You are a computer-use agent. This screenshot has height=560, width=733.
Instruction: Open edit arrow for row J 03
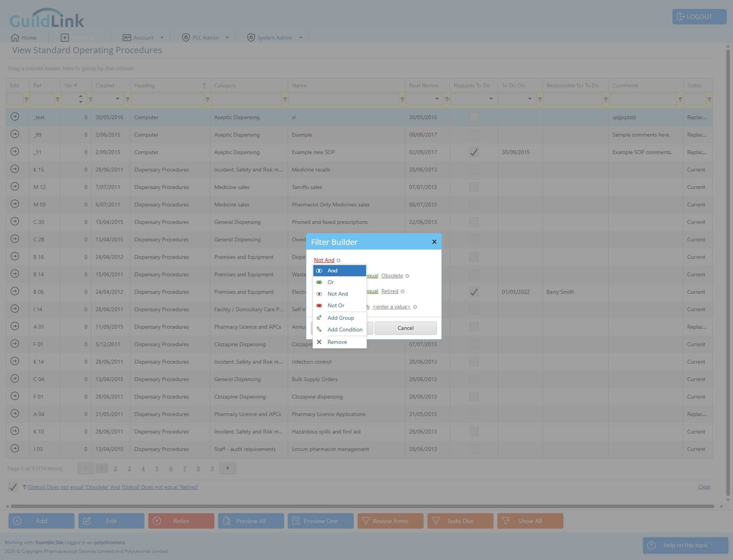[15, 448]
